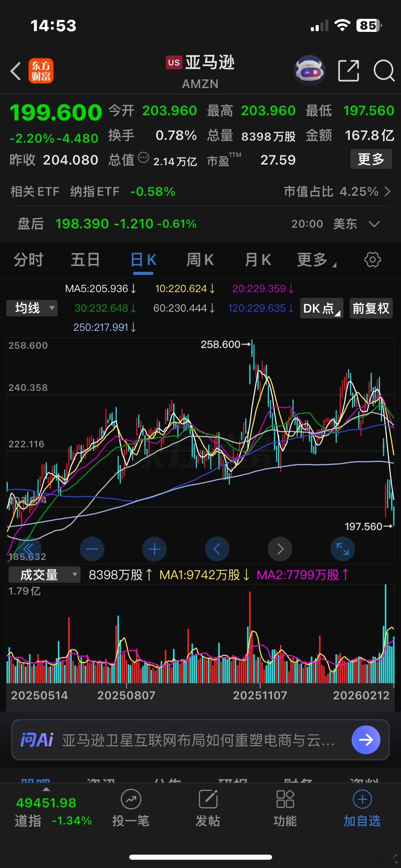Switch to the 月K tab
The image size is (401, 868).
(258, 260)
